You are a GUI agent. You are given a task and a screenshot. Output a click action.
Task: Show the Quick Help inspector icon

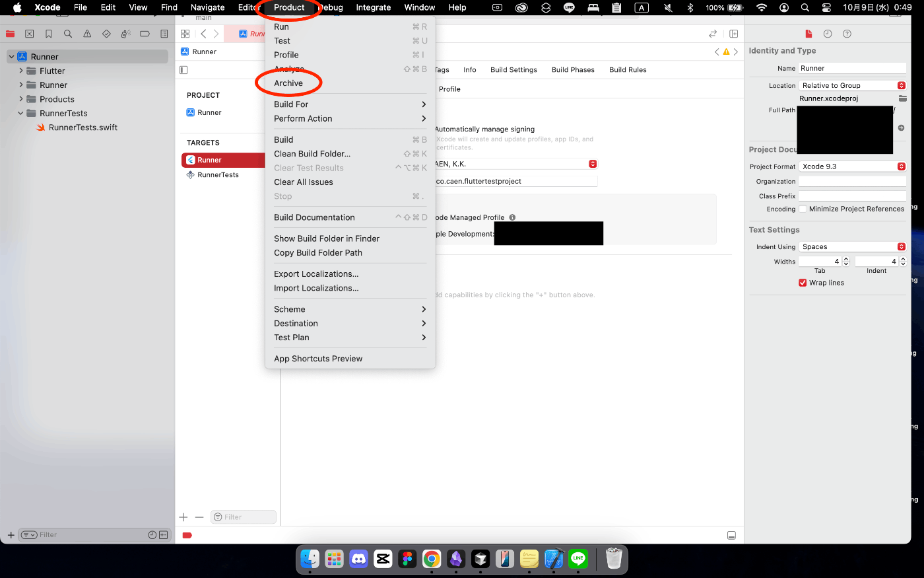pyautogui.click(x=847, y=34)
